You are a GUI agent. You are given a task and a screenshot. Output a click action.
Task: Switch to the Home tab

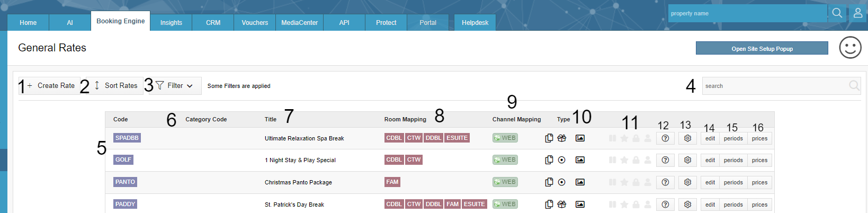click(28, 23)
